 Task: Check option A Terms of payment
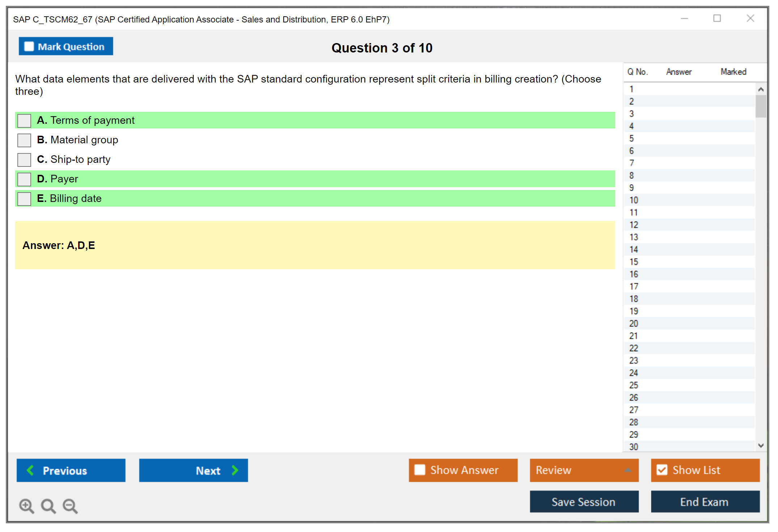24,121
